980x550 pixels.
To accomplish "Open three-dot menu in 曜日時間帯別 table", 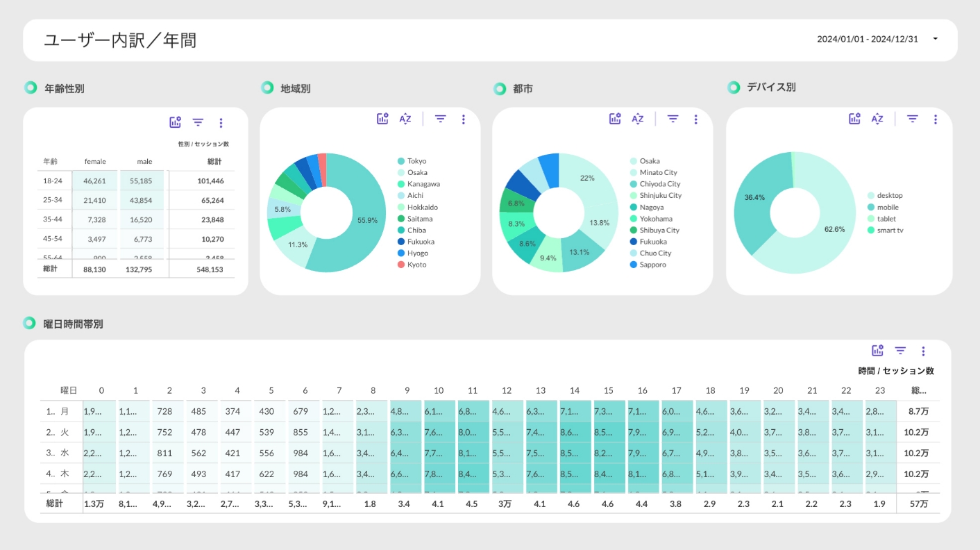I will coord(923,351).
